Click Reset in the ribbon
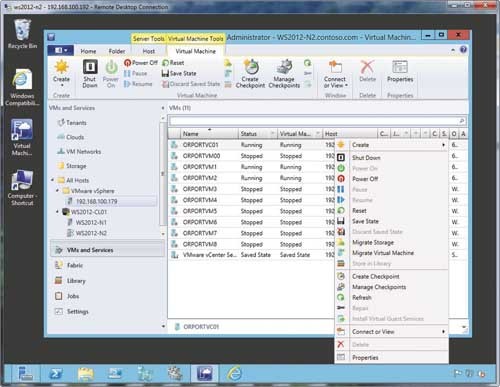Image resolution: width=500 pixels, height=387 pixels. point(173,63)
